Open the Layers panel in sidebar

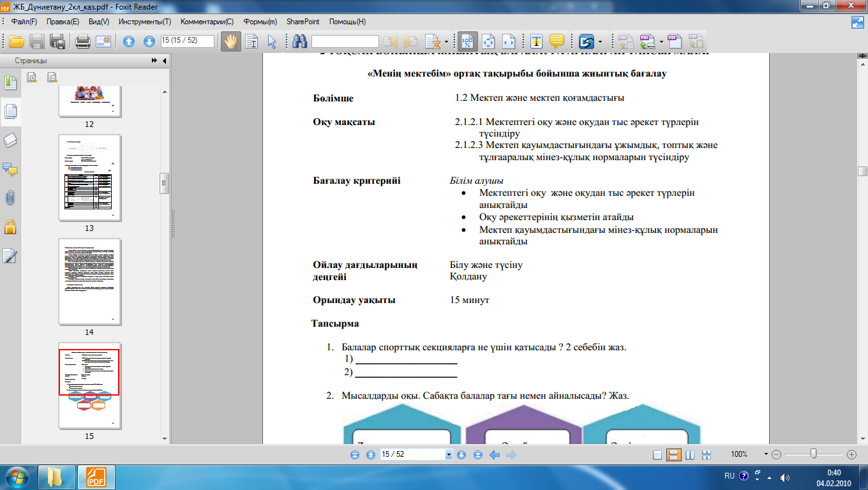click(11, 140)
